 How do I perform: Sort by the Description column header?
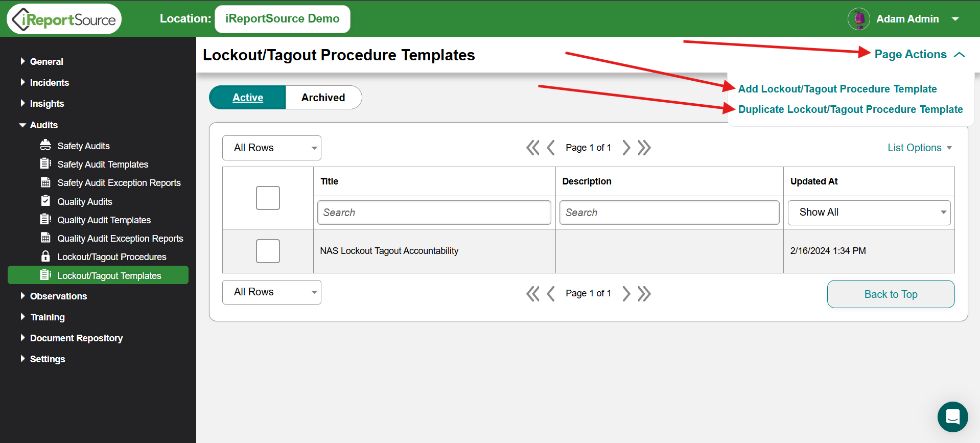click(x=587, y=181)
